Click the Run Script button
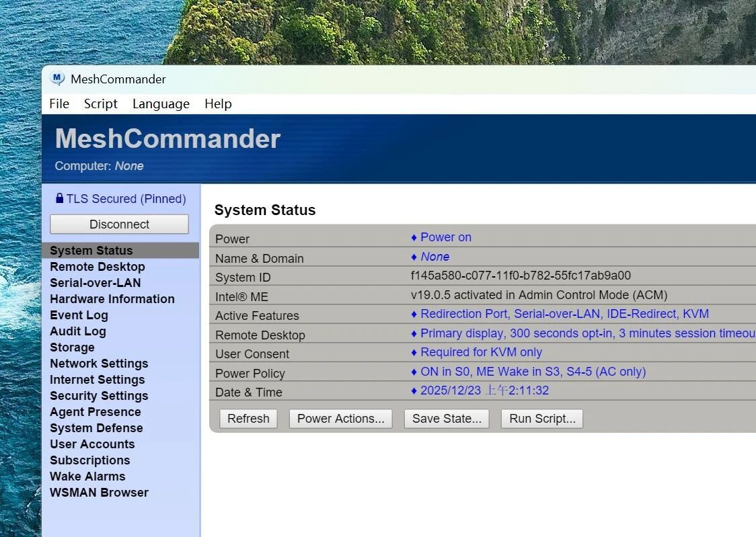The image size is (756, 537). click(x=542, y=419)
